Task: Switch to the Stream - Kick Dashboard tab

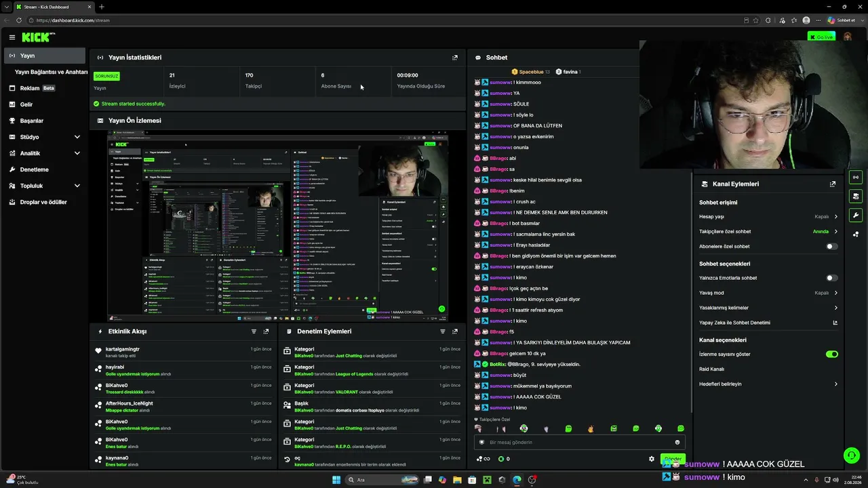Action: pyautogui.click(x=53, y=7)
